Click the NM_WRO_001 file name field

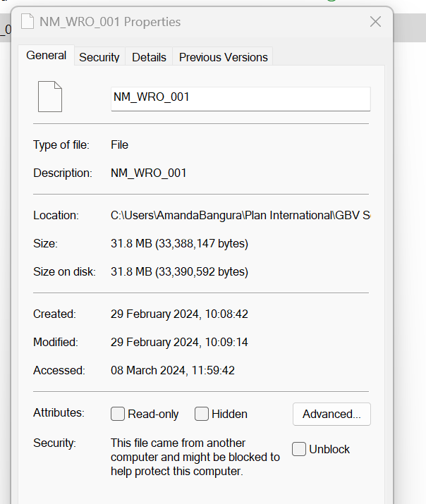[240, 98]
